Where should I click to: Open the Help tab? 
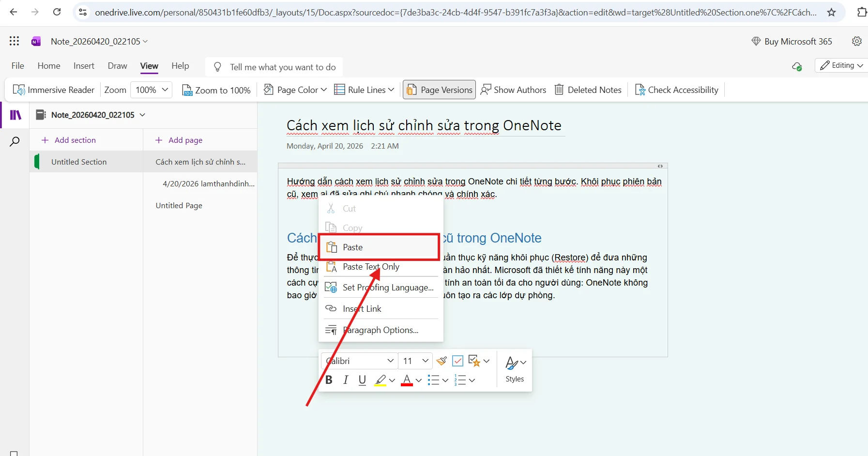tap(180, 66)
